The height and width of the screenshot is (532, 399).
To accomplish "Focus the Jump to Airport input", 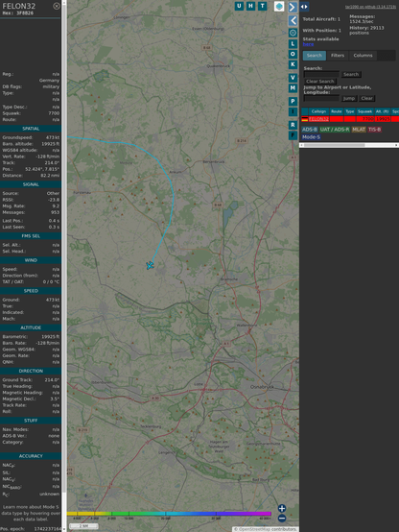I will [321, 98].
